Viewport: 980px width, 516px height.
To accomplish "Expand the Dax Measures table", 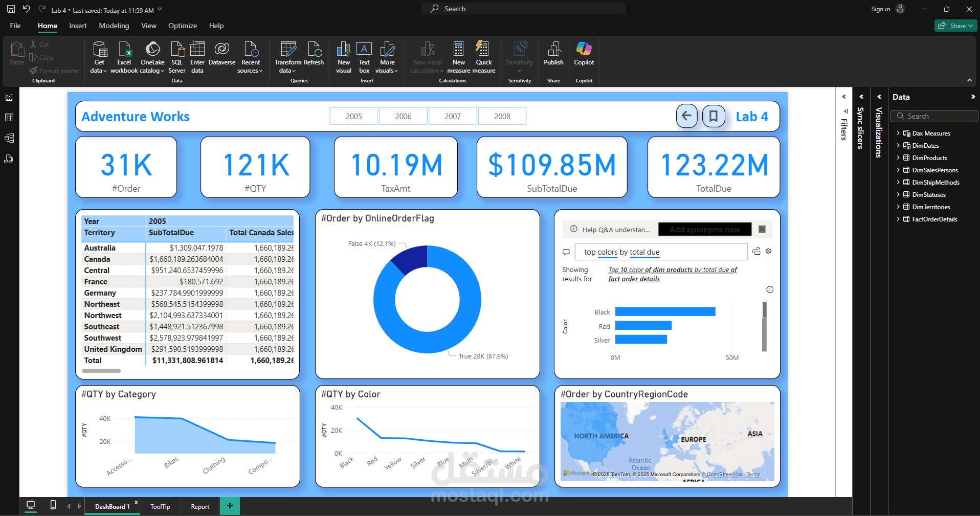I will (898, 133).
